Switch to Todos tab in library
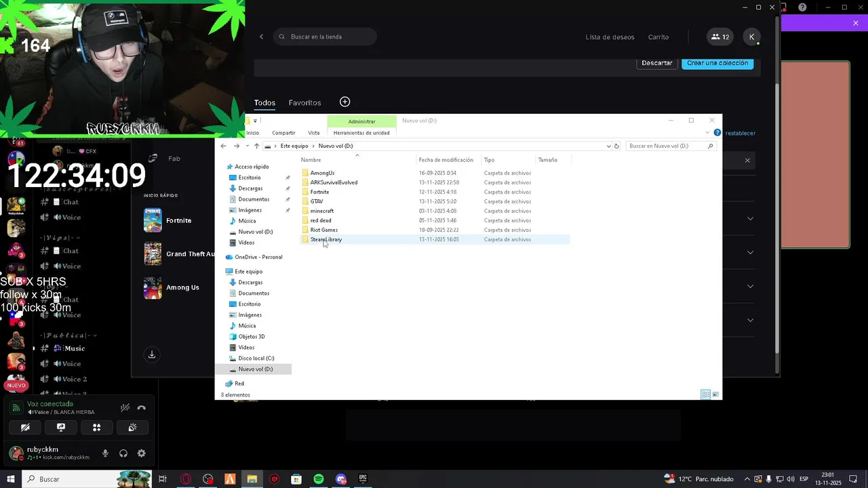The width and height of the screenshot is (868, 488). [x=264, y=103]
